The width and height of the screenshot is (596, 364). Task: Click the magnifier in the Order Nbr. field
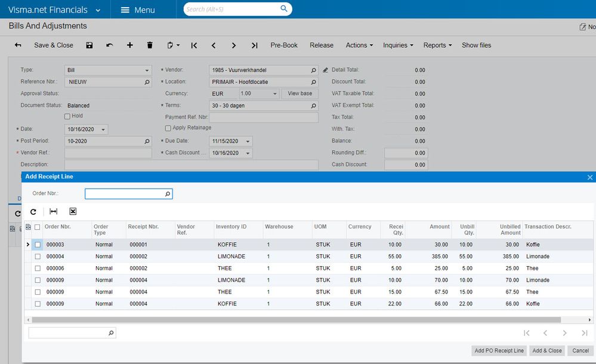(x=168, y=194)
